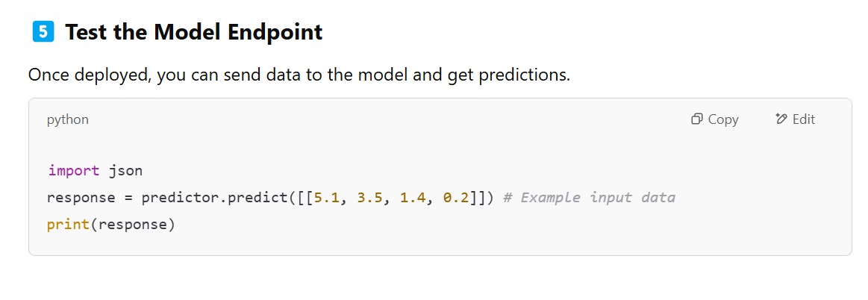This screenshot has width=868, height=300.
Task: Click the Copy icon in code block
Action: pos(697,119)
